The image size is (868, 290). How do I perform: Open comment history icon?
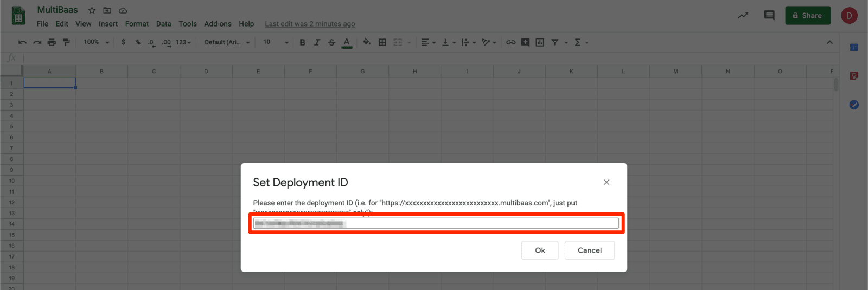tap(769, 15)
